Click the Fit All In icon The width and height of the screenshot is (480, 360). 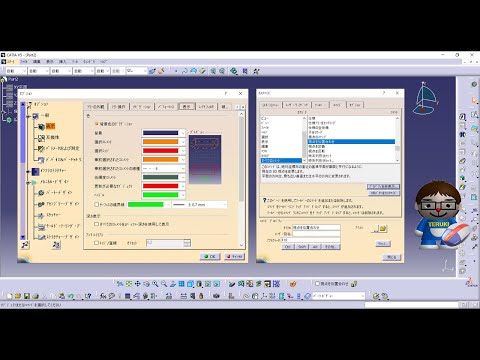pyautogui.click(x=129, y=284)
